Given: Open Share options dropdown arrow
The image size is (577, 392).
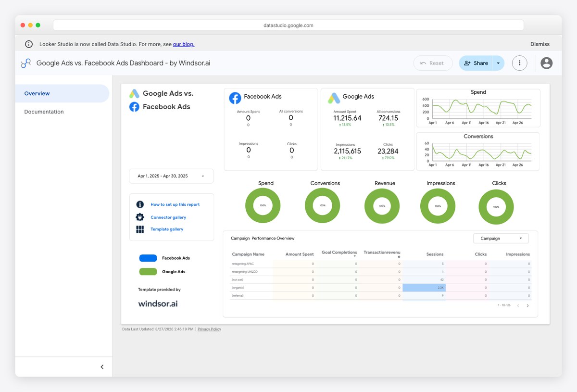Looking at the screenshot, I should tap(498, 63).
